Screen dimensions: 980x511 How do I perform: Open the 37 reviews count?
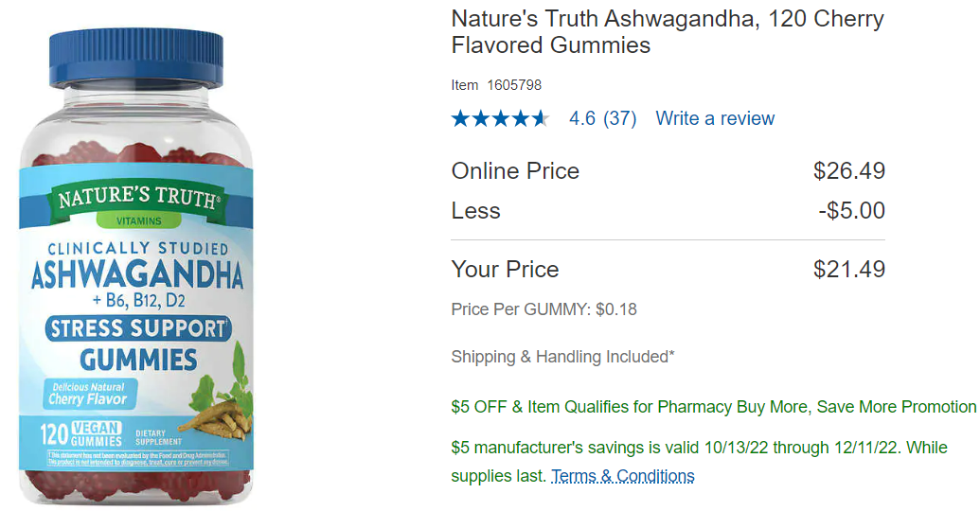tap(619, 118)
